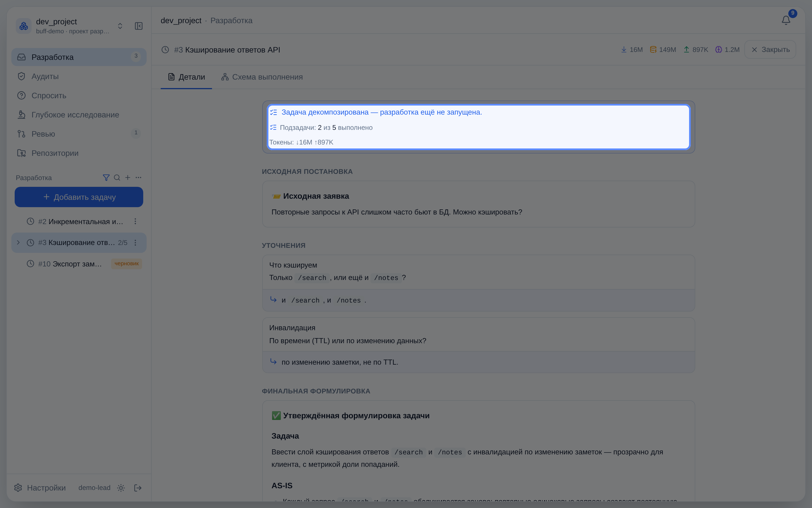Open Глубокое исследование section
812x508 pixels.
pos(79,115)
